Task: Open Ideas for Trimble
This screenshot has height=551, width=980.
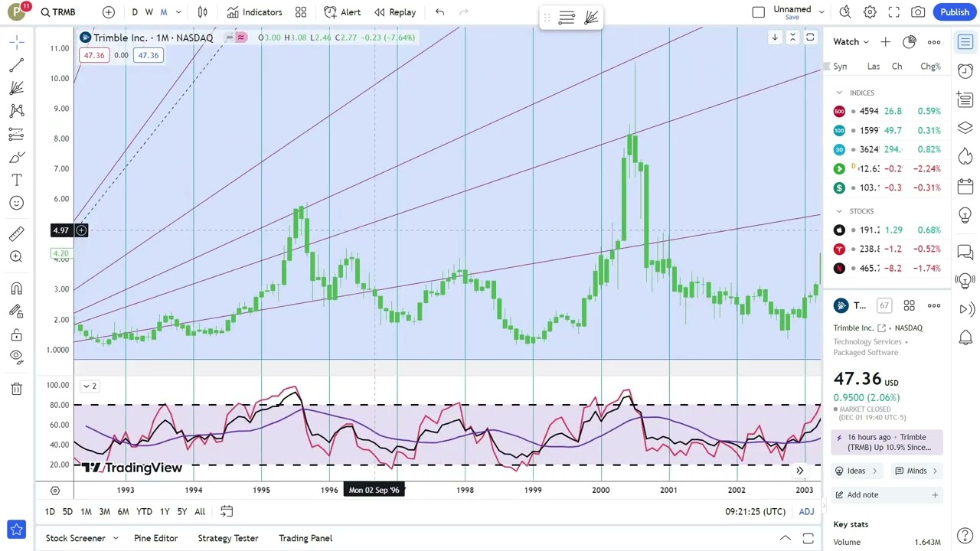Action: coord(857,471)
